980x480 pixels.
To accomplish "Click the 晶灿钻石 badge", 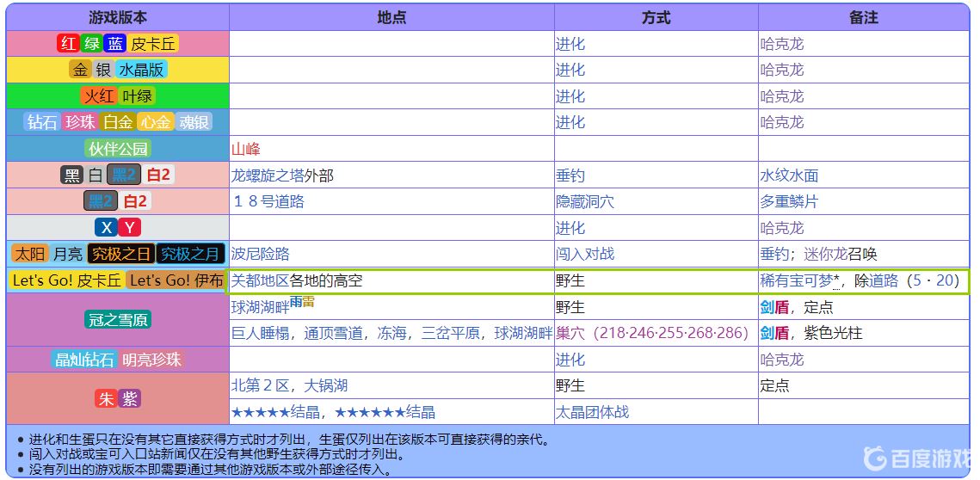I will click(x=85, y=360).
